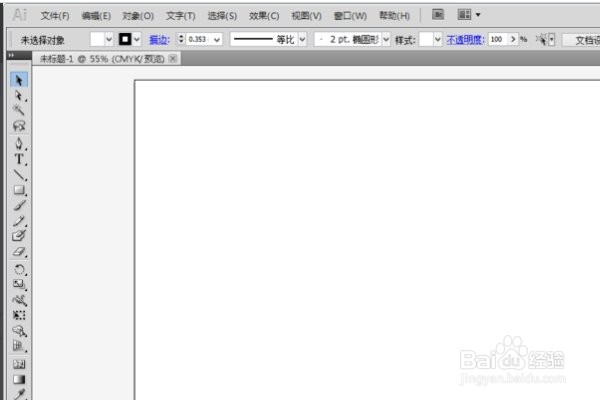Viewport: 600px width, 400px height.
Task: Select the Eraser tool
Action: click(19, 251)
